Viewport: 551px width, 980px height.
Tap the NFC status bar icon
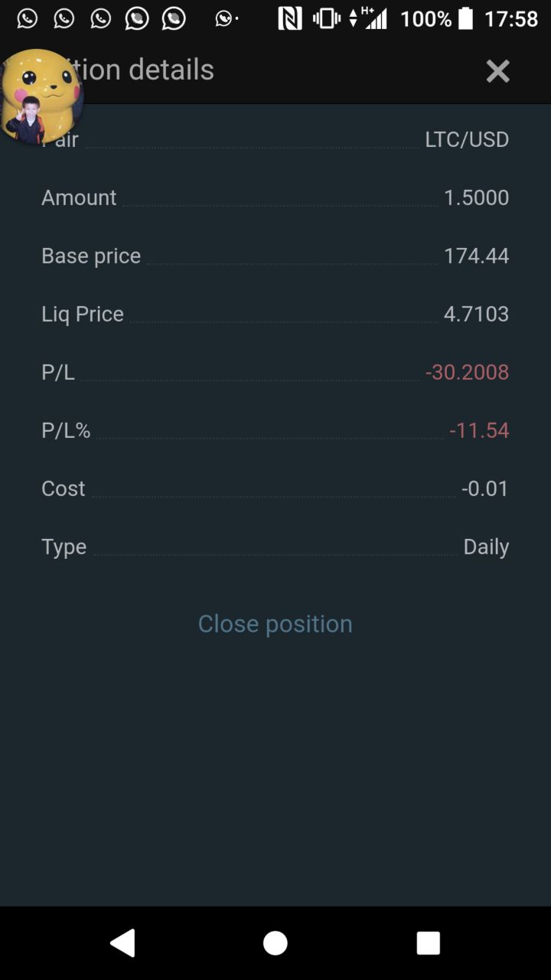(x=289, y=18)
